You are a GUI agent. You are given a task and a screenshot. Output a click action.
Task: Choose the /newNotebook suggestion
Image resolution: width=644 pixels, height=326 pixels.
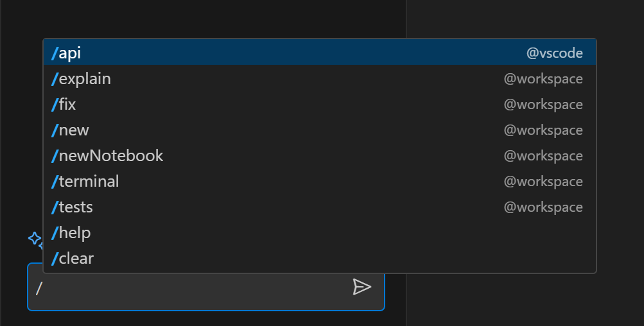[320, 155]
